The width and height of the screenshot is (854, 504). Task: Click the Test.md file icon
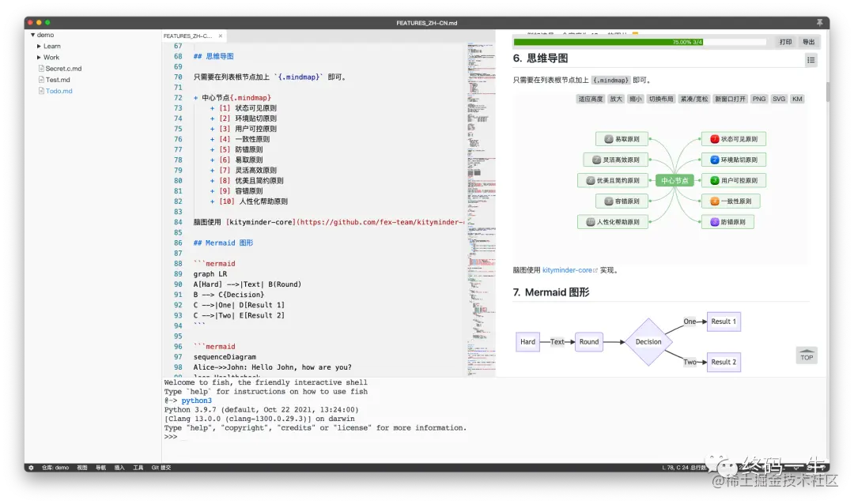[41, 80]
